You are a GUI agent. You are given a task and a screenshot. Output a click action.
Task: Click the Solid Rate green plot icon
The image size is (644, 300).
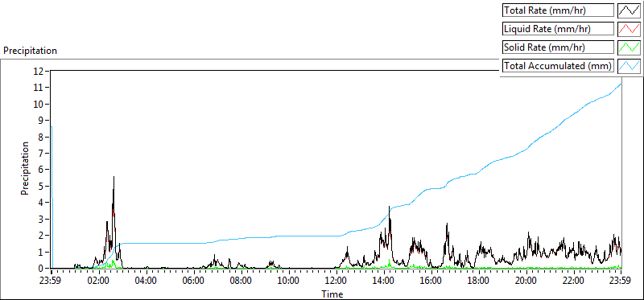630,47
